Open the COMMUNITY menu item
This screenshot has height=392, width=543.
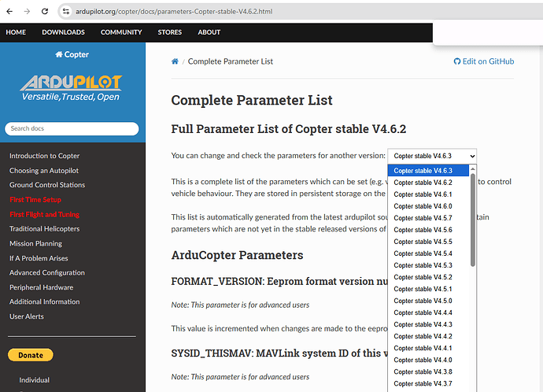click(x=121, y=32)
